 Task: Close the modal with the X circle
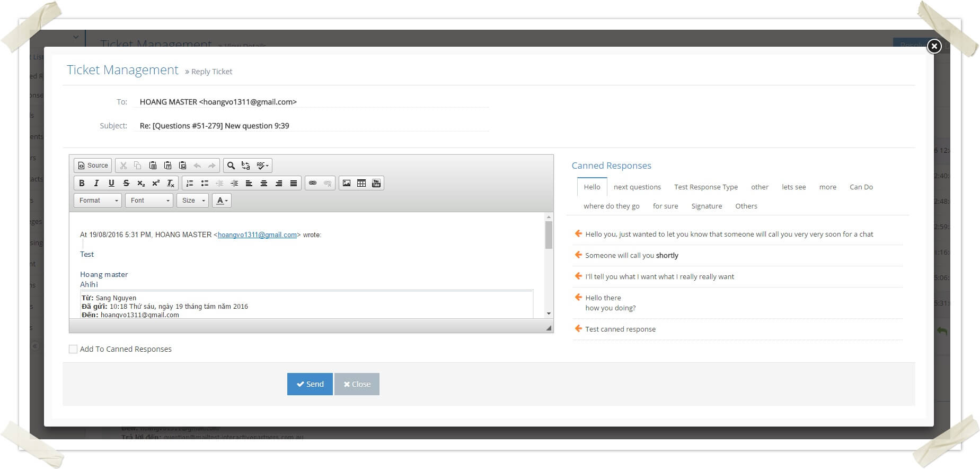tap(934, 46)
